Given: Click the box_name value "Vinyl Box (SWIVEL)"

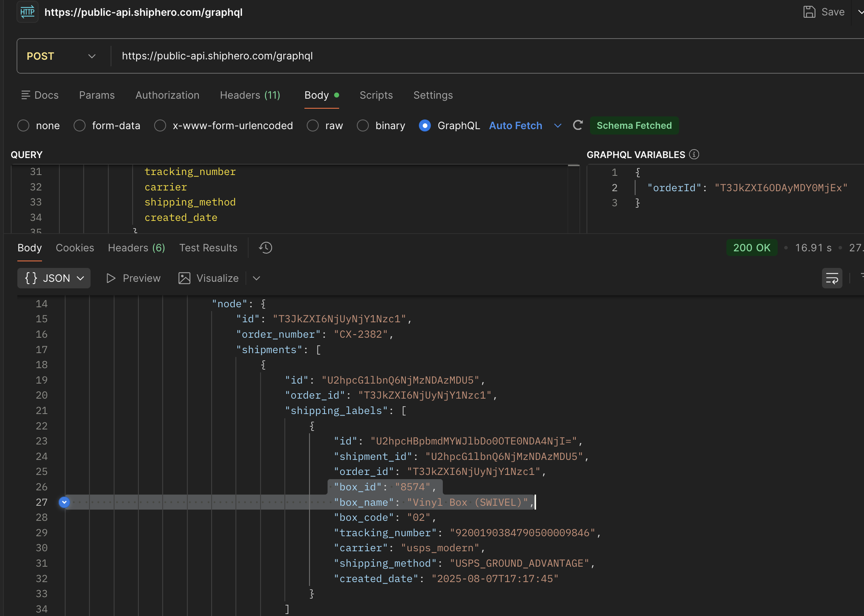Looking at the screenshot, I should (467, 502).
